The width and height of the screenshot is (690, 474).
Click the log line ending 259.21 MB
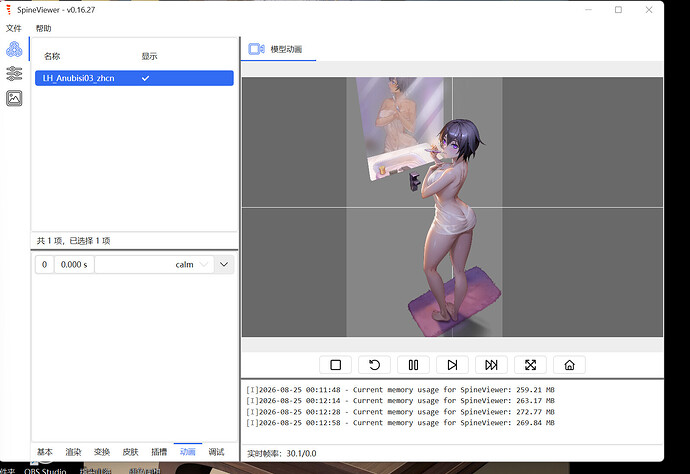click(x=400, y=390)
